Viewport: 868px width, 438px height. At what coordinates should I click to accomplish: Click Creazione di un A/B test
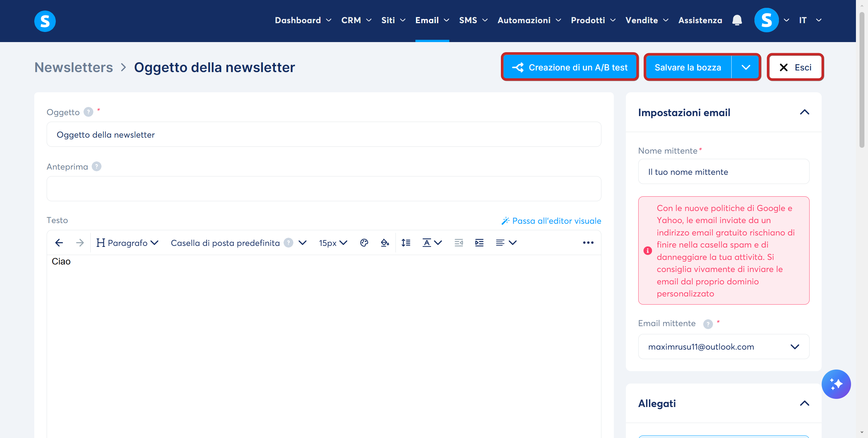(569, 67)
